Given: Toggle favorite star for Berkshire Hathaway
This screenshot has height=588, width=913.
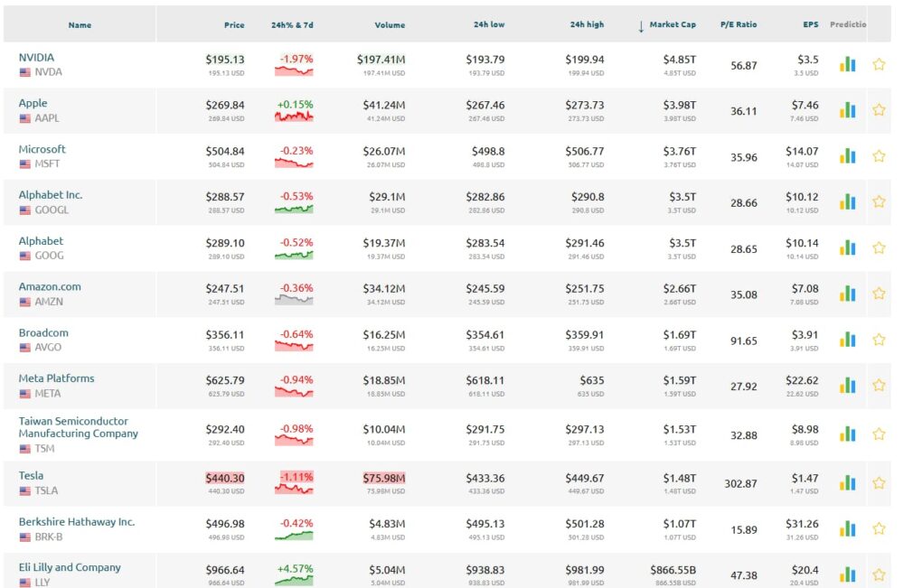Looking at the screenshot, I should point(879,528).
